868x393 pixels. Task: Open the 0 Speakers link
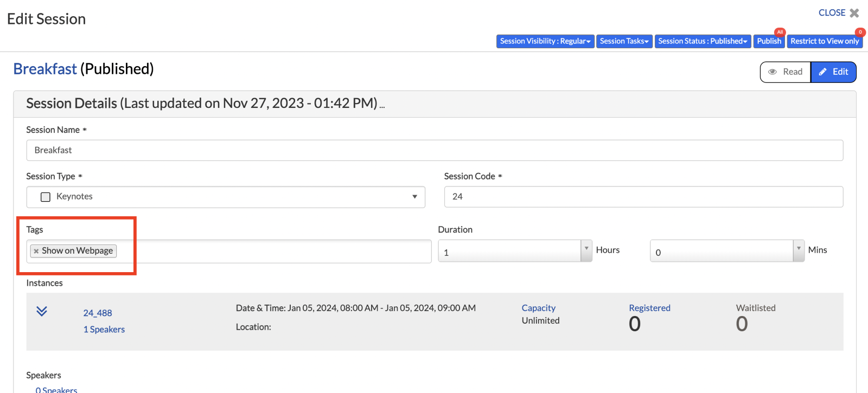(x=56, y=390)
